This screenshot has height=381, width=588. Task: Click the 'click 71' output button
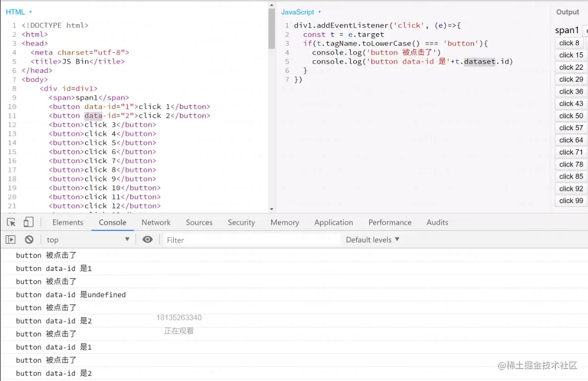coord(571,152)
